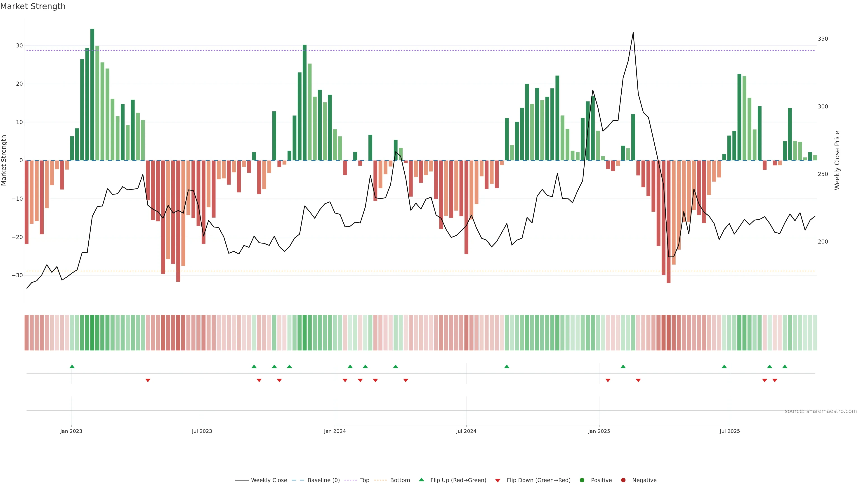Click the Flip Down red triangle legend icon

(498, 480)
